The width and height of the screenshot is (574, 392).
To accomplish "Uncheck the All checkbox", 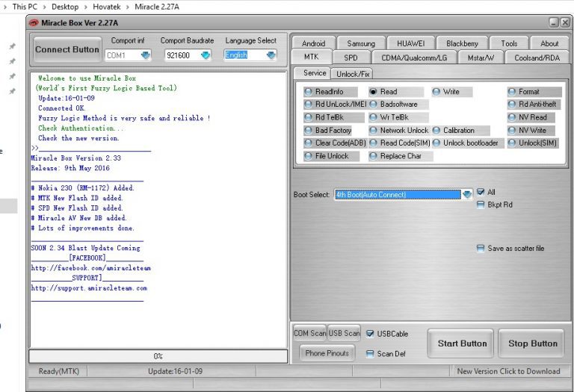I will (x=481, y=192).
